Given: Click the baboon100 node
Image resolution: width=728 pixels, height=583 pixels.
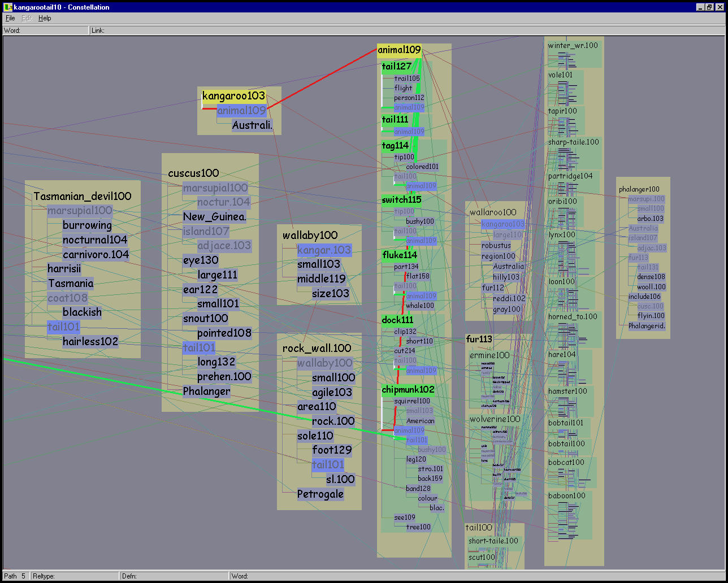Looking at the screenshot, I should (x=566, y=495).
